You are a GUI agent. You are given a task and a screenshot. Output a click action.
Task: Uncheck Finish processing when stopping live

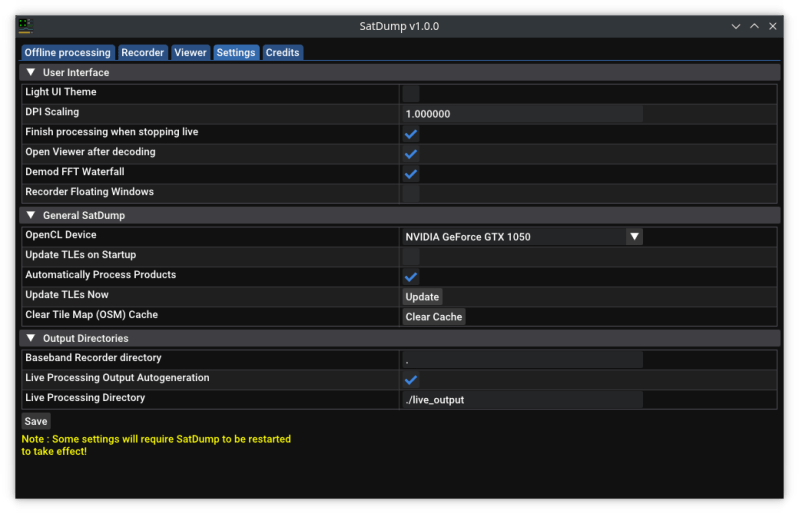[411, 134]
